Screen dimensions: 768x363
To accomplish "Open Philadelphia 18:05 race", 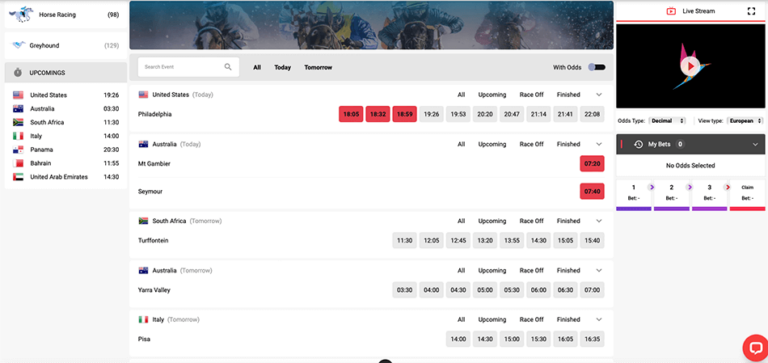I will [351, 114].
